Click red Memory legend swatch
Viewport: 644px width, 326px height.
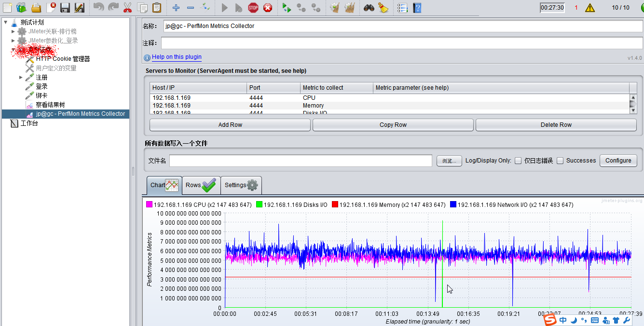pyautogui.click(x=335, y=204)
